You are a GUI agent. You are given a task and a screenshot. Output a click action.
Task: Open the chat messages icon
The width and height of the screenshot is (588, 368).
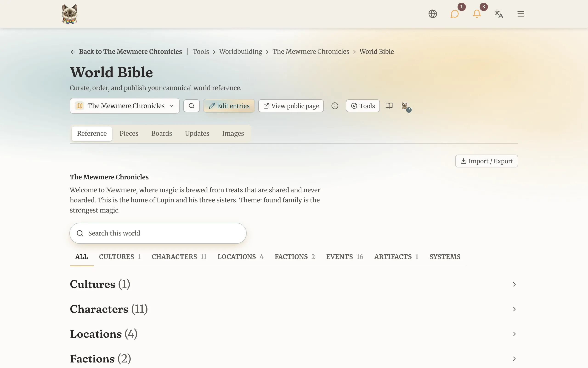(454, 14)
